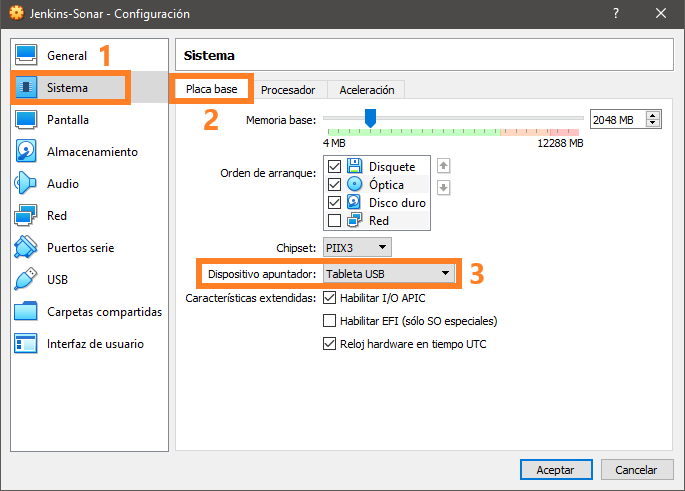This screenshot has height=491, width=685.
Task: Click the Audio speaker icon
Action: (x=27, y=184)
